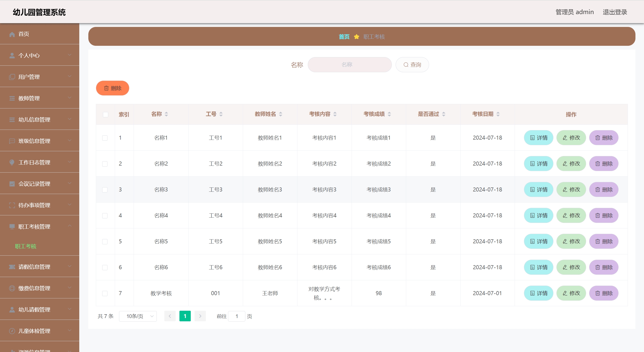Click the next page arrow
The width and height of the screenshot is (644, 352).
(200, 316)
